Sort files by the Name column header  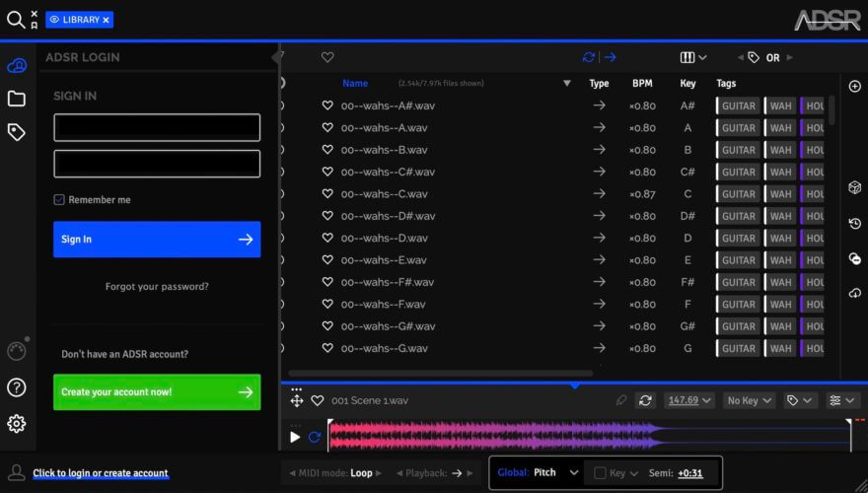355,84
